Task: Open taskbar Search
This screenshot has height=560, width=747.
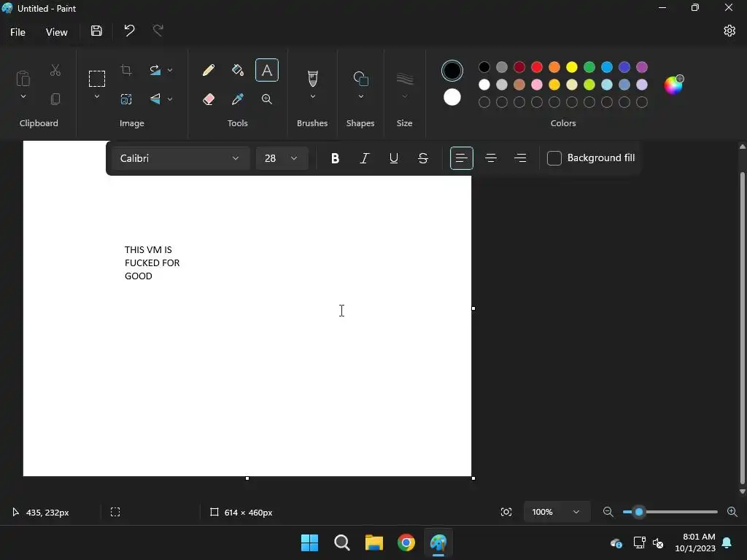Action: [x=341, y=542]
